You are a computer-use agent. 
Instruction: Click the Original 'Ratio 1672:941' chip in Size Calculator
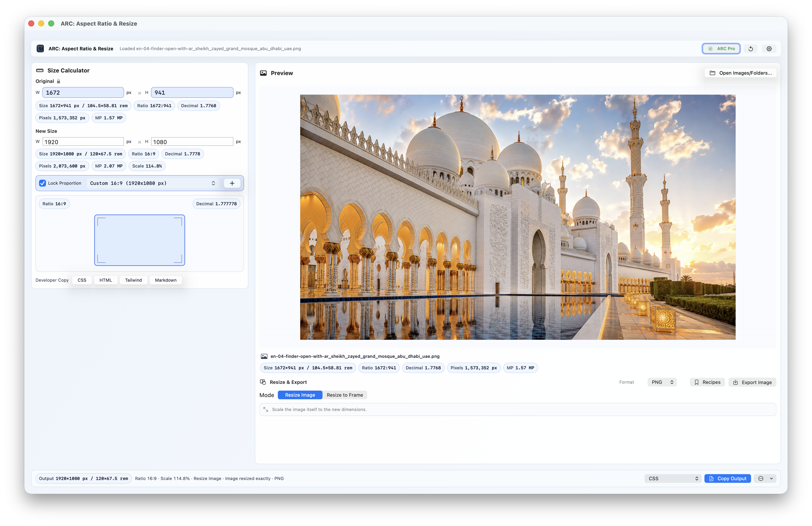pos(154,106)
